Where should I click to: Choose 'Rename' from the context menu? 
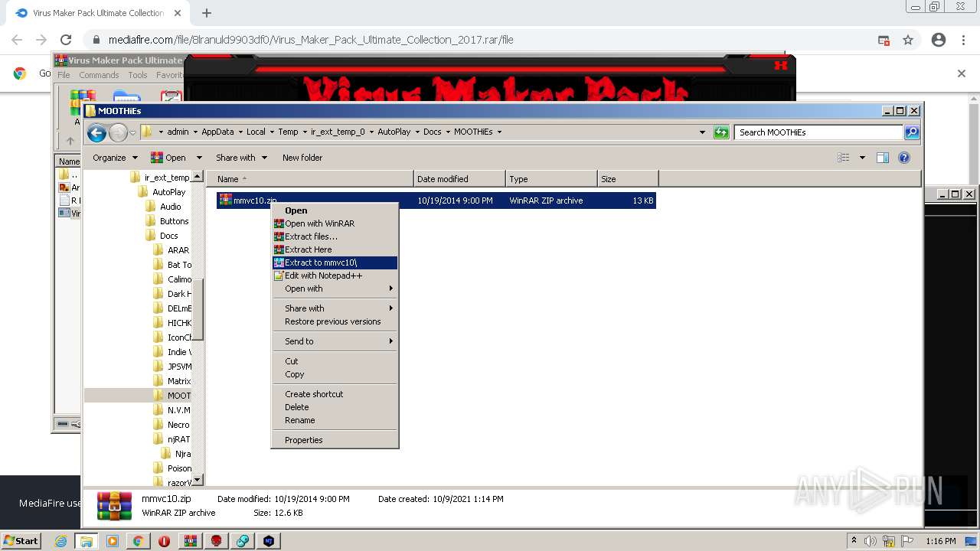335,420
